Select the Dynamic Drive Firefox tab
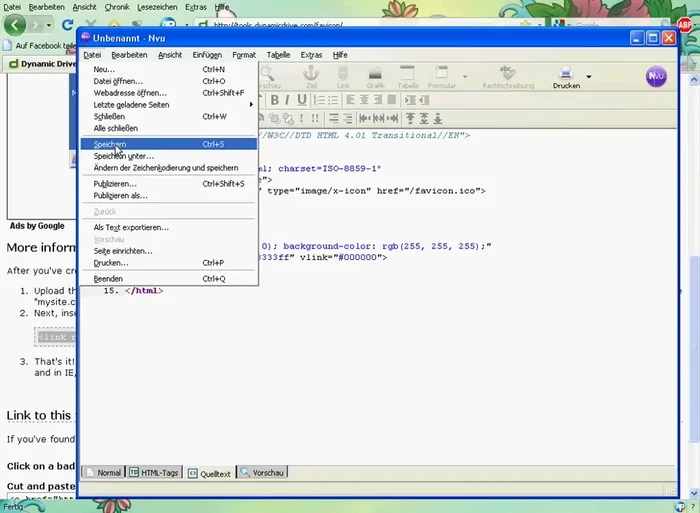The image size is (700, 513). coord(42,63)
